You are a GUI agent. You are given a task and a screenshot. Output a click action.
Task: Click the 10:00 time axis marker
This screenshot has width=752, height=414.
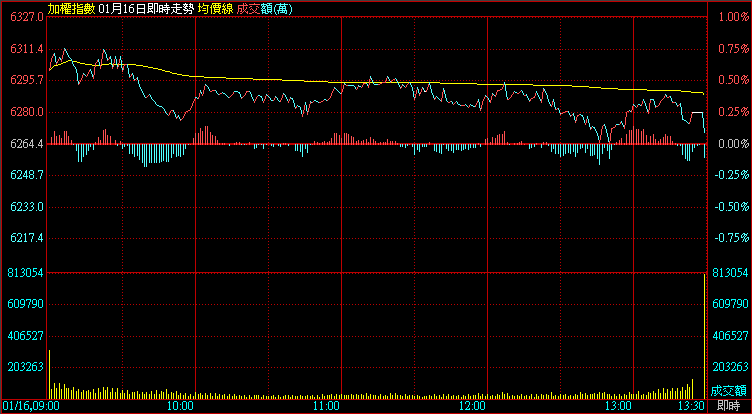(179, 406)
